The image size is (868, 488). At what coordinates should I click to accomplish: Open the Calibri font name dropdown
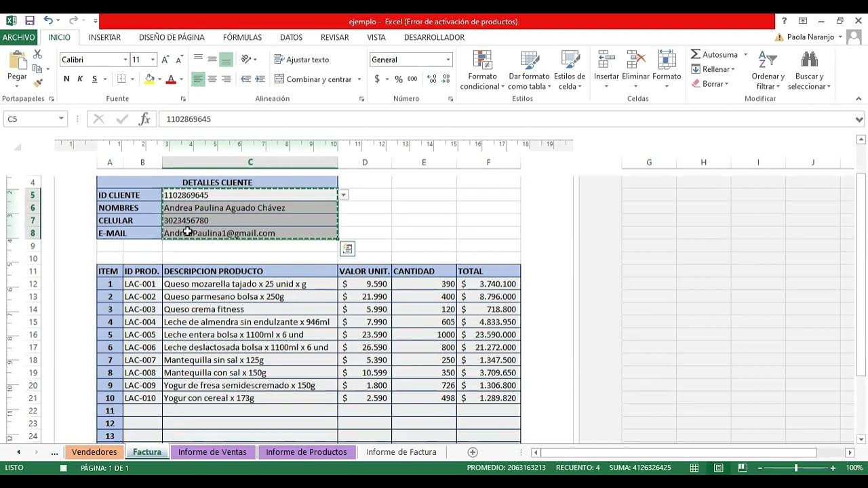(125, 60)
